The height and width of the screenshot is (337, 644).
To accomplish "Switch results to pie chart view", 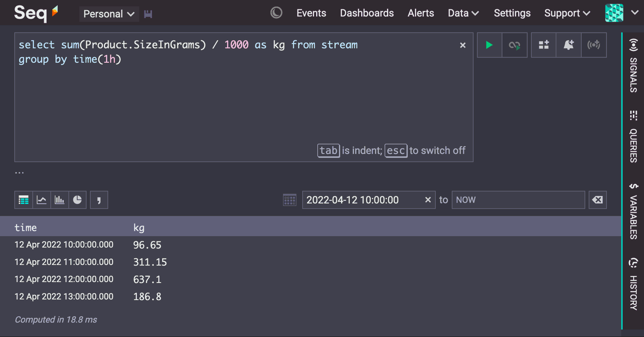I will 77,200.
